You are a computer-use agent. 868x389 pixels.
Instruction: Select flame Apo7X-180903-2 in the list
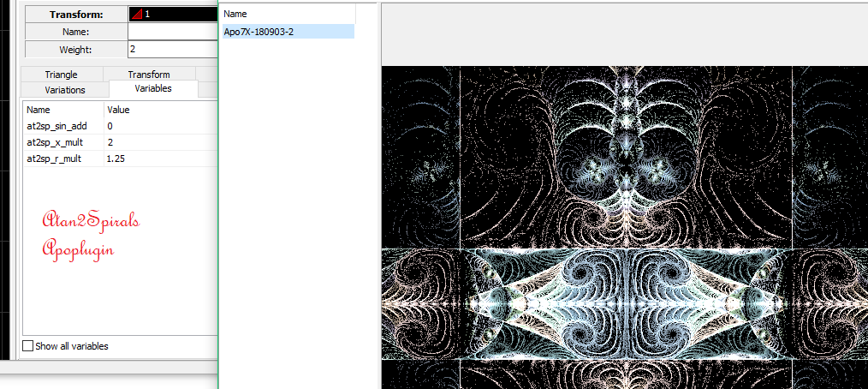(288, 32)
